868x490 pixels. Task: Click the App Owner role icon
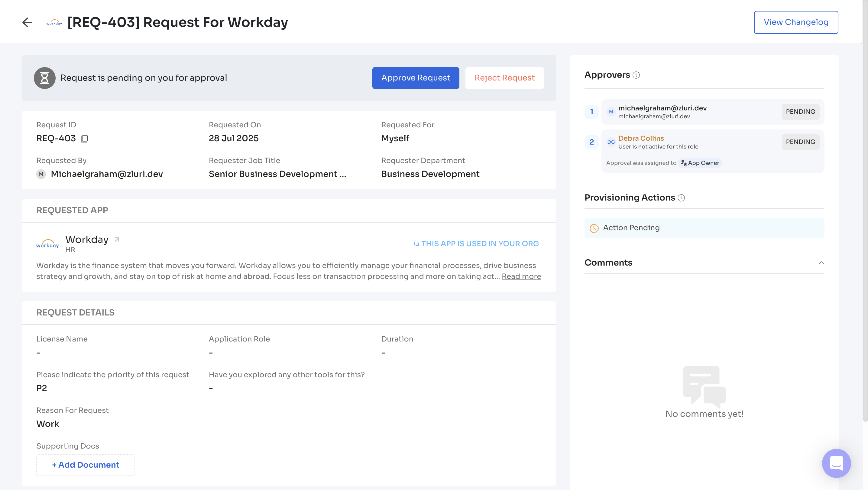tap(684, 163)
